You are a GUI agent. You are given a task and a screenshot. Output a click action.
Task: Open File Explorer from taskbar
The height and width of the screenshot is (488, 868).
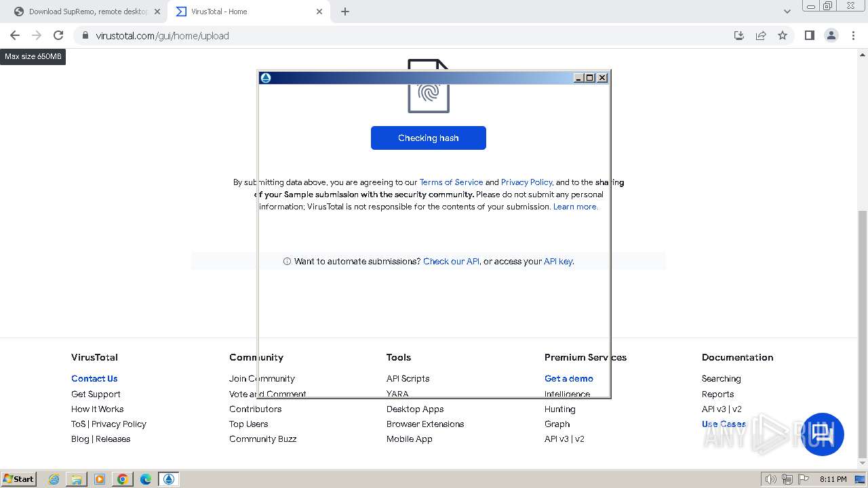(77, 479)
